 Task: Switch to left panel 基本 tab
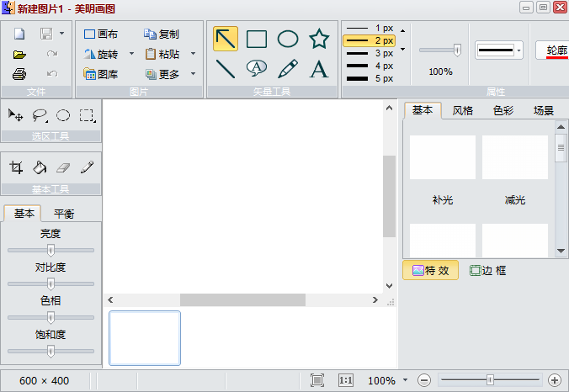[x=24, y=213]
